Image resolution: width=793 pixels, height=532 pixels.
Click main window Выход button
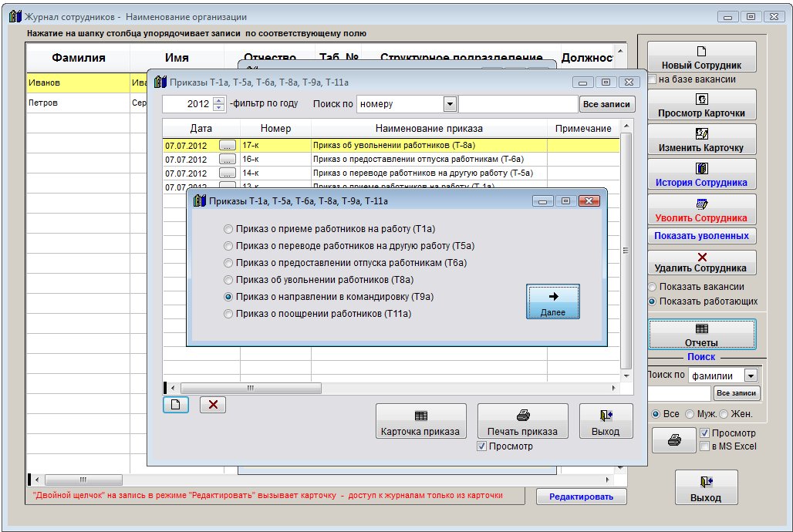click(706, 487)
